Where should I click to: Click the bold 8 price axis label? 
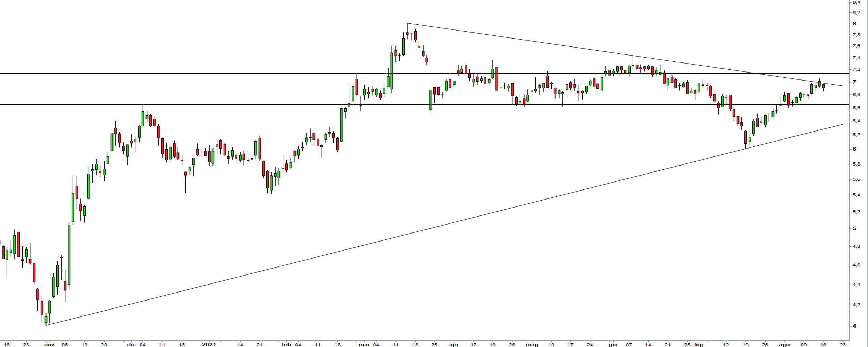click(854, 24)
